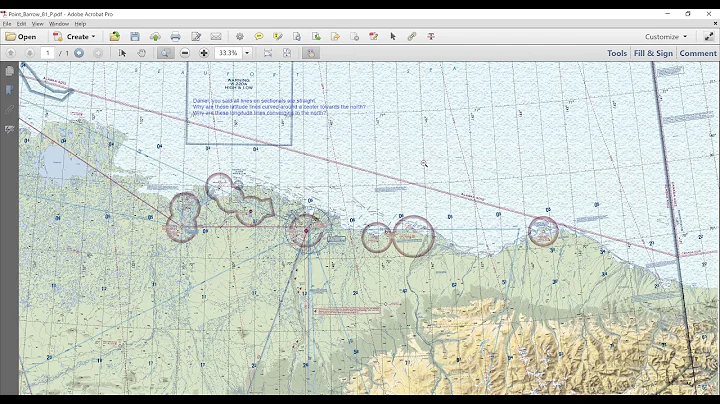Open the Comment pane
The height and width of the screenshot is (404, 720).
698,53
